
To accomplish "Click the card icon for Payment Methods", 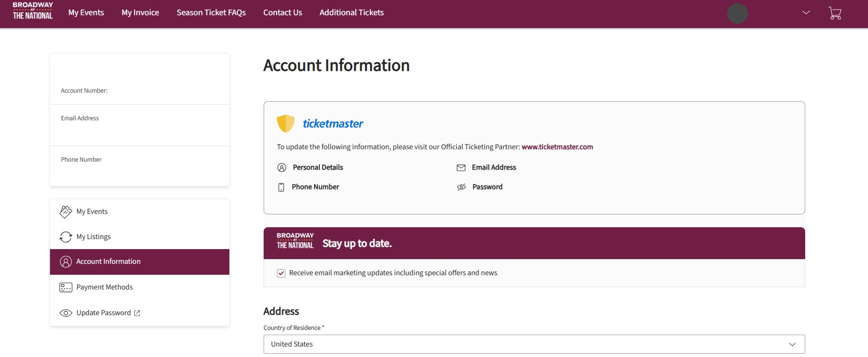I will coord(66,287).
